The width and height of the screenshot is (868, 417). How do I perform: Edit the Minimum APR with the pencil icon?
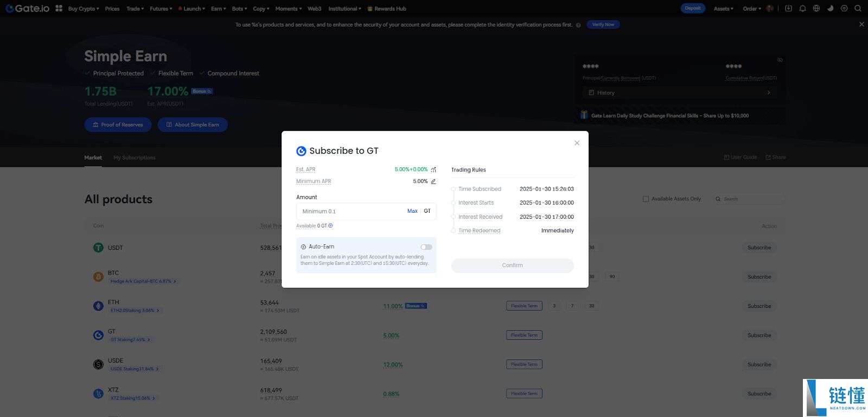point(433,181)
